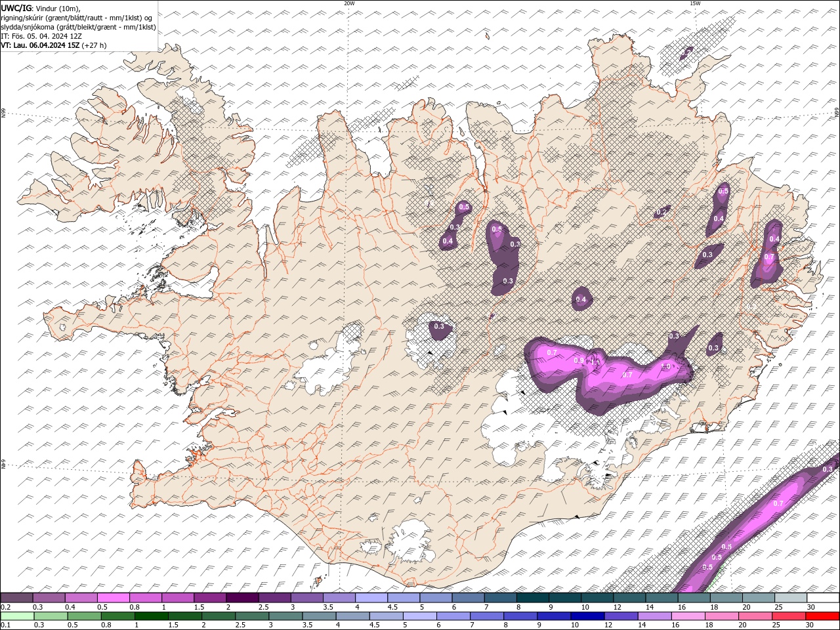The width and height of the screenshot is (840, 630).
Task: Click the 'IT: Fös. 05. 04. 2024 12Z' initial time
Action: (41, 36)
